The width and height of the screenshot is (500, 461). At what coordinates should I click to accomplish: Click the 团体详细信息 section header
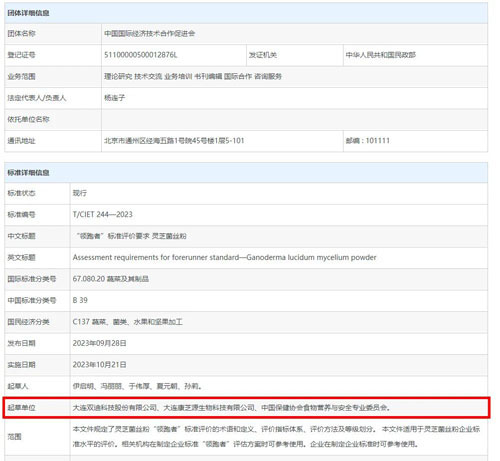28,13
